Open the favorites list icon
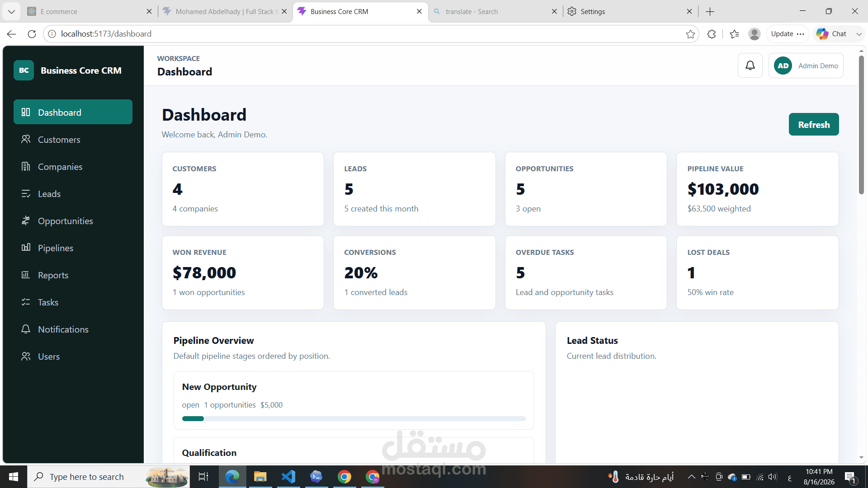868x488 pixels. pyautogui.click(x=734, y=34)
